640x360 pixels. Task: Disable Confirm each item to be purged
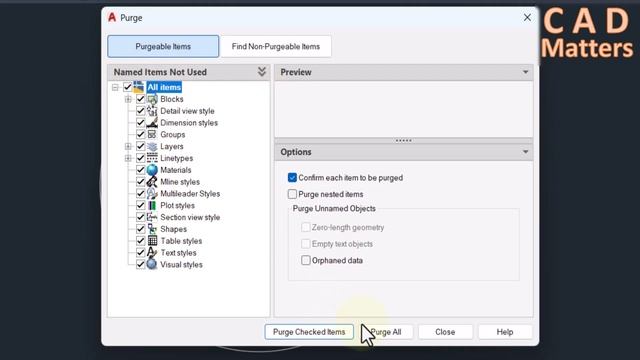click(x=292, y=178)
